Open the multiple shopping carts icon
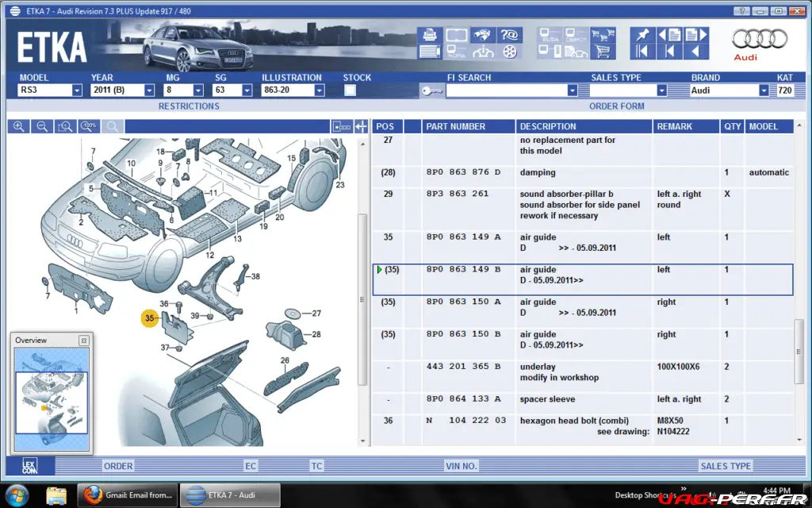The image size is (812, 508). (x=603, y=35)
